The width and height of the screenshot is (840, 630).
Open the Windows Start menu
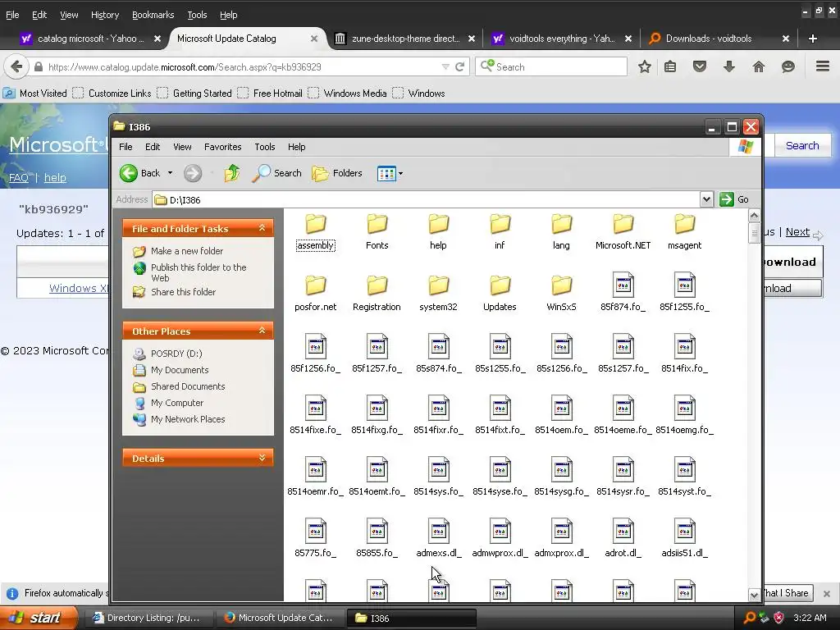click(x=38, y=618)
